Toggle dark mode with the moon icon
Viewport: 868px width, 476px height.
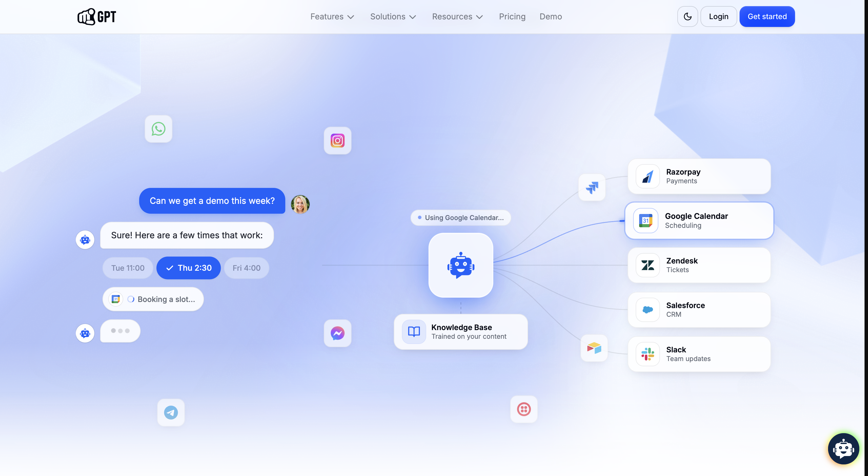[x=687, y=17]
